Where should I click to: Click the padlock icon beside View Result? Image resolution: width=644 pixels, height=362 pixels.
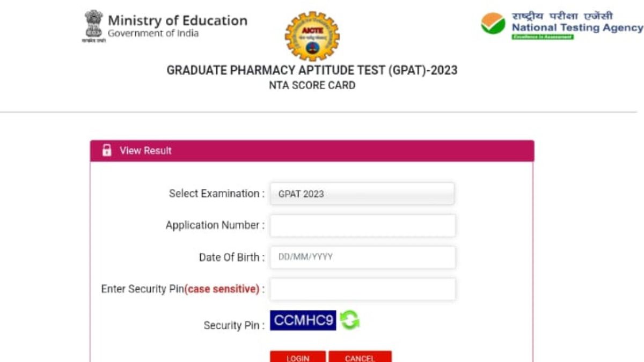coord(106,151)
